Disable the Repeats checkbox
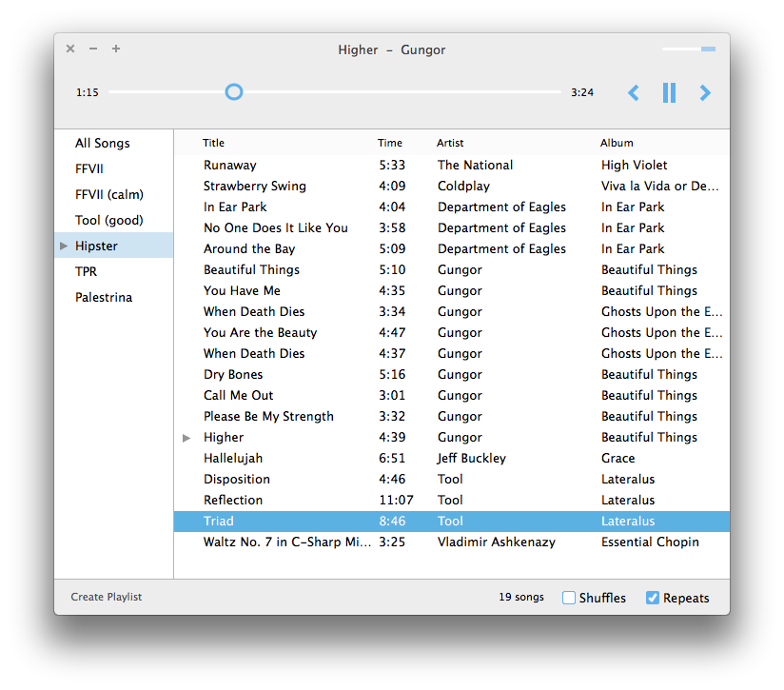This screenshot has height=690, width=784. pyautogui.click(x=652, y=598)
